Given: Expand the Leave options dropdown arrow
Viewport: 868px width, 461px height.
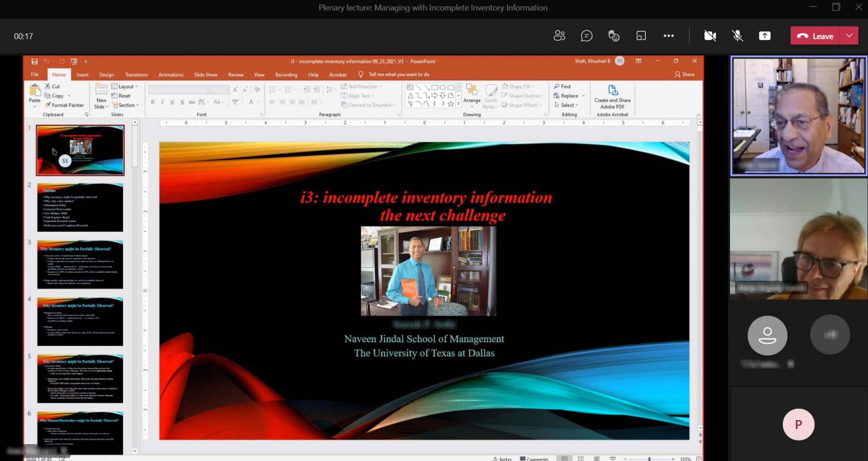Looking at the screenshot, I should pyautogui.click(x=849, y=36).
